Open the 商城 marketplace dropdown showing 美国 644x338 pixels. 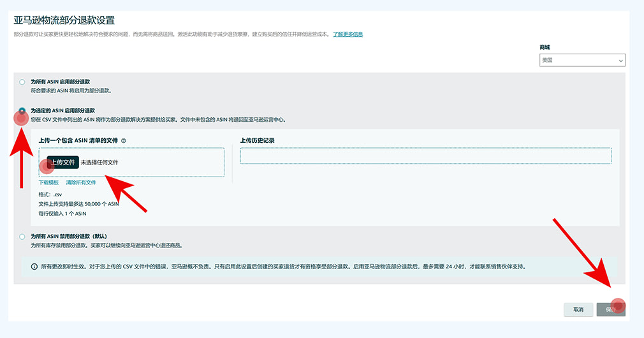tap(582, 60)
